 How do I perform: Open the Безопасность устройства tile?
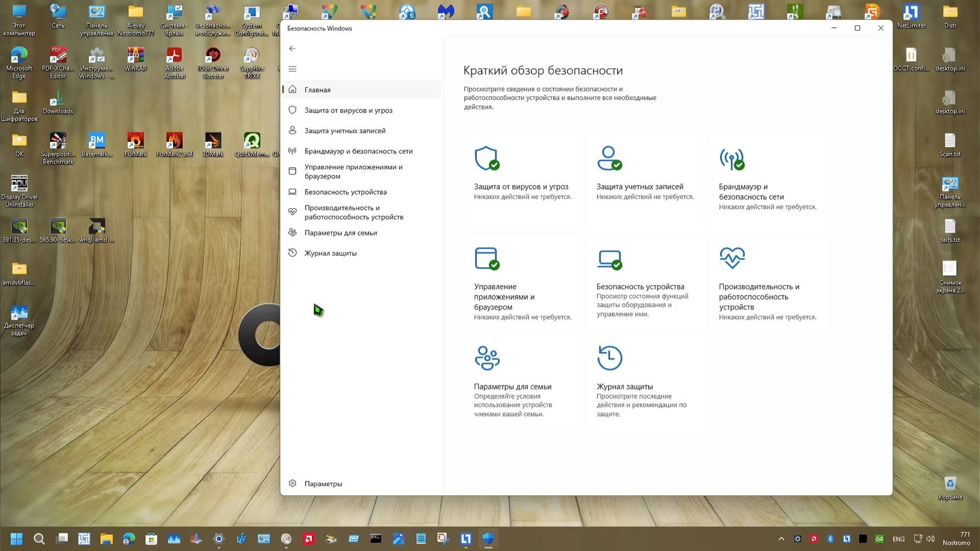[642, 286]
